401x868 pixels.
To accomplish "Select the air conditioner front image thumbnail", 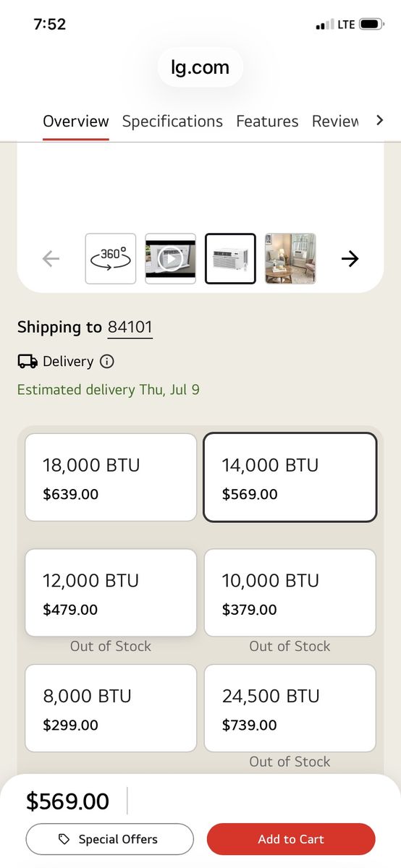I will 231,258.
